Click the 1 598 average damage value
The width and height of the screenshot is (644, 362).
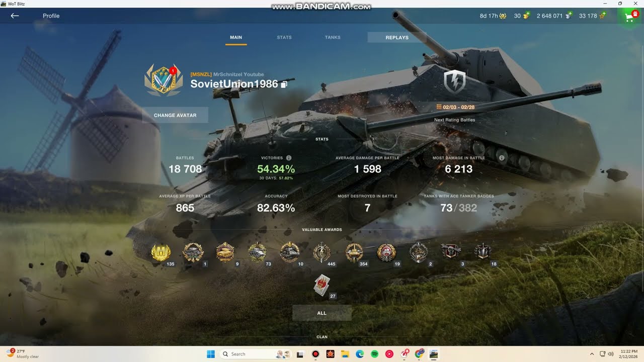coord(368,169)
